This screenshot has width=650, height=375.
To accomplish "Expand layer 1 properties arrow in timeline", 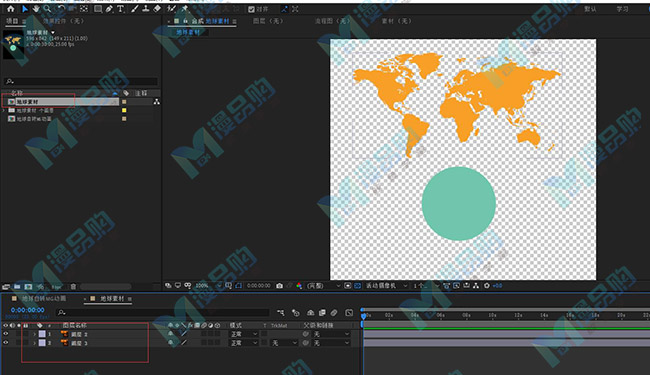I will click(x=34, y=334).
